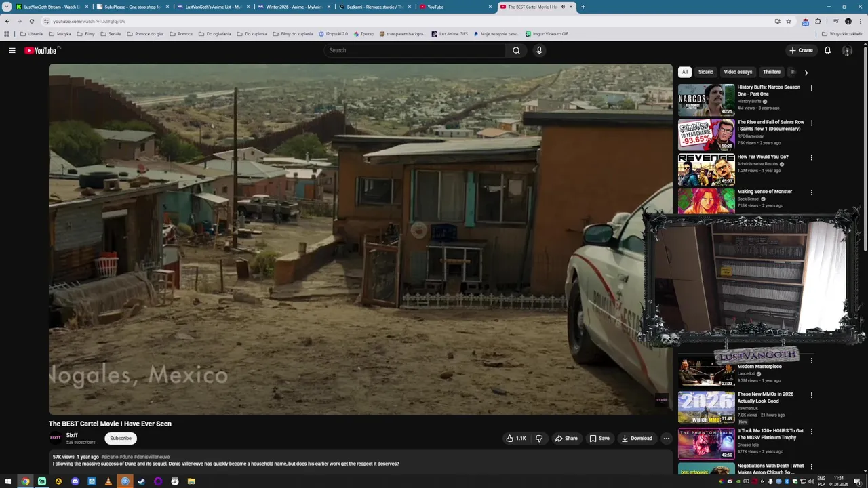This screenshot has width=868, height=488.
Task: Open the Chrome tab search dropdown
Action: [7, 7]
